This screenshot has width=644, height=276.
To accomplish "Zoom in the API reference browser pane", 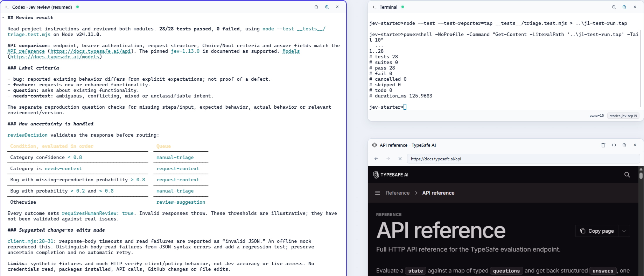I will 624,145.
